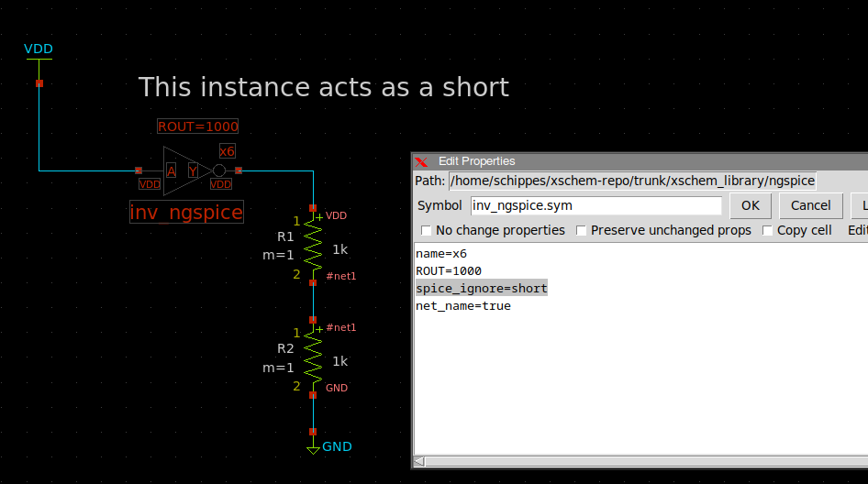Select the R2 resistor zigzag symbol

pyautogui.click(x=313, y=359)
